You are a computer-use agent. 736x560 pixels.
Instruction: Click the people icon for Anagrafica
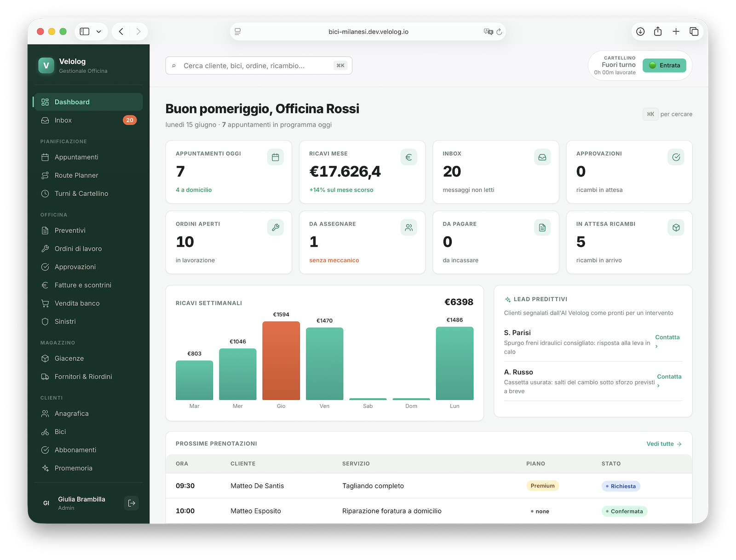[x=45, y=414]
